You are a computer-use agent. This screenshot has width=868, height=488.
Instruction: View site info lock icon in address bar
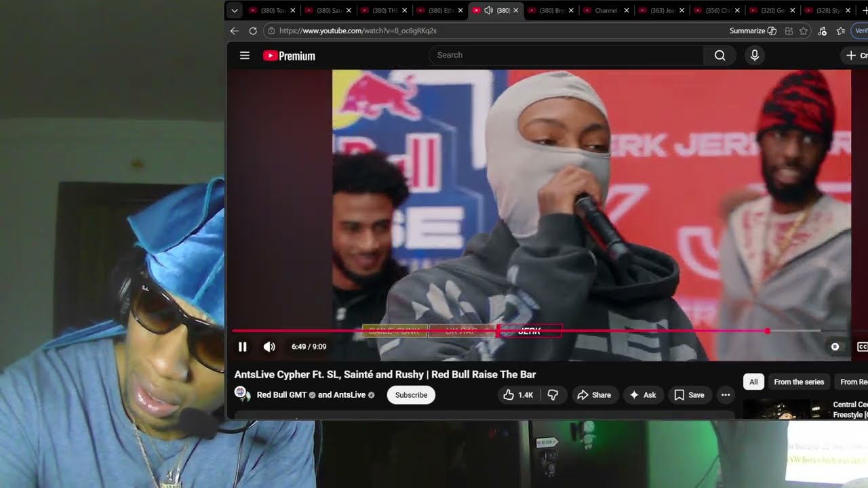click(x=271, y=30)
